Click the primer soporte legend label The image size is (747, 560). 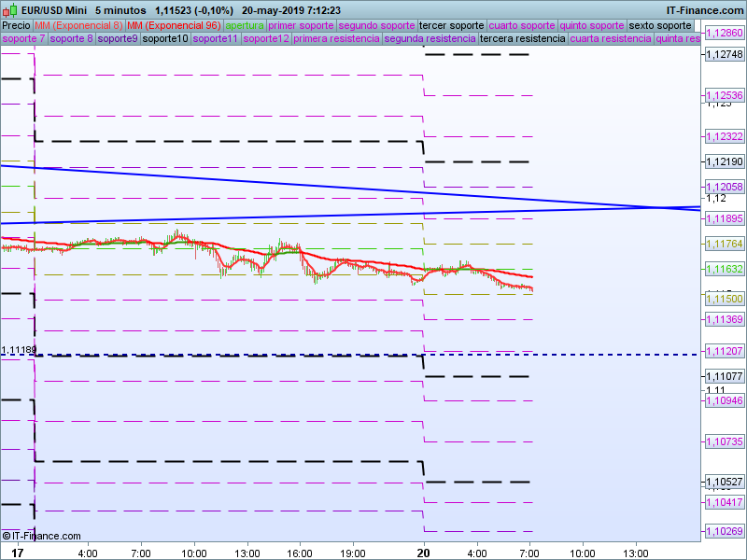click(x=301, y=25)
